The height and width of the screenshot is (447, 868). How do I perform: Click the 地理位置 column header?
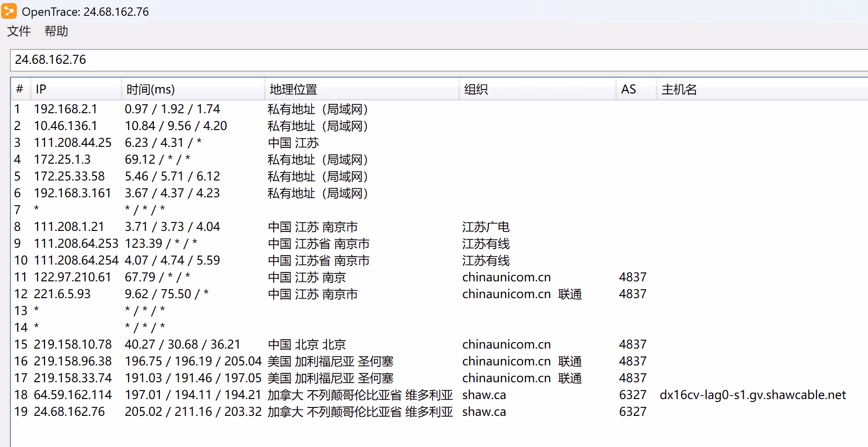(x=361, y=89)
